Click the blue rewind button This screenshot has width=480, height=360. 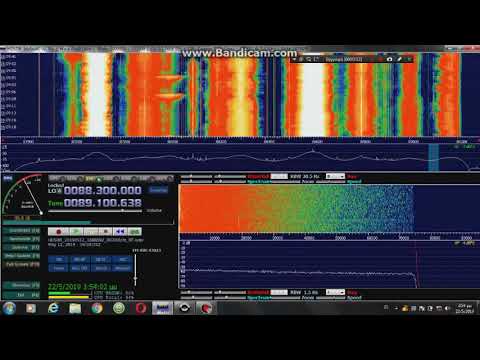[x=120, y=231]
